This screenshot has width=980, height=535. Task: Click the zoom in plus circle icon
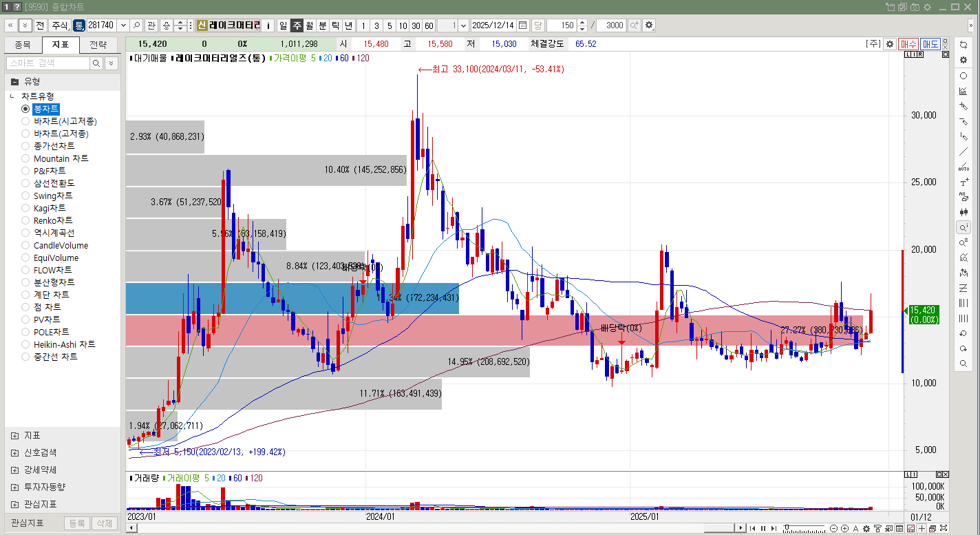[844, 528]
